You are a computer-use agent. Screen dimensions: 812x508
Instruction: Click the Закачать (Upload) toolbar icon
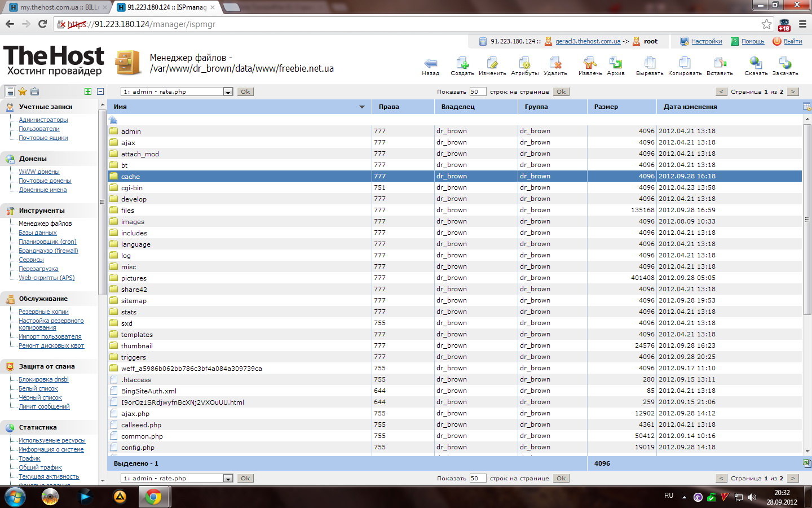point(785,65)
